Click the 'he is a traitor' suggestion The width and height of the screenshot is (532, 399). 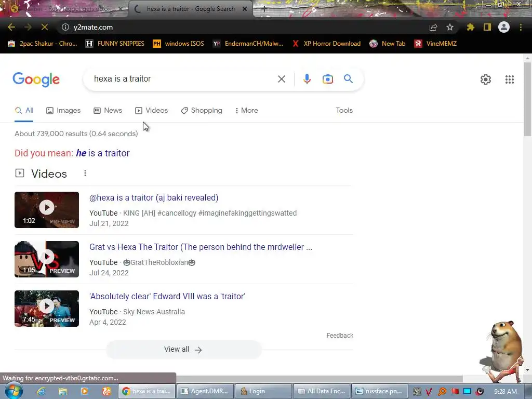(103, 153)
